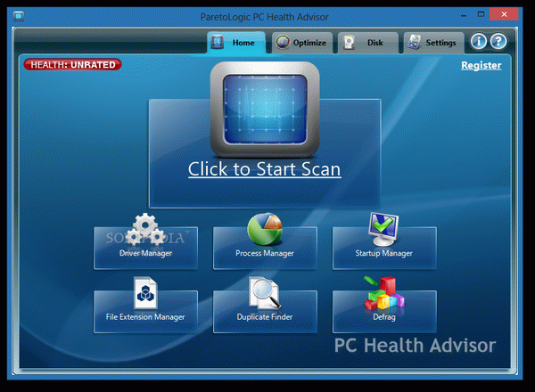The height and width of the screenshot is (392, 535).
Task: Click the info (i) icon
Action: coord(478,42)
